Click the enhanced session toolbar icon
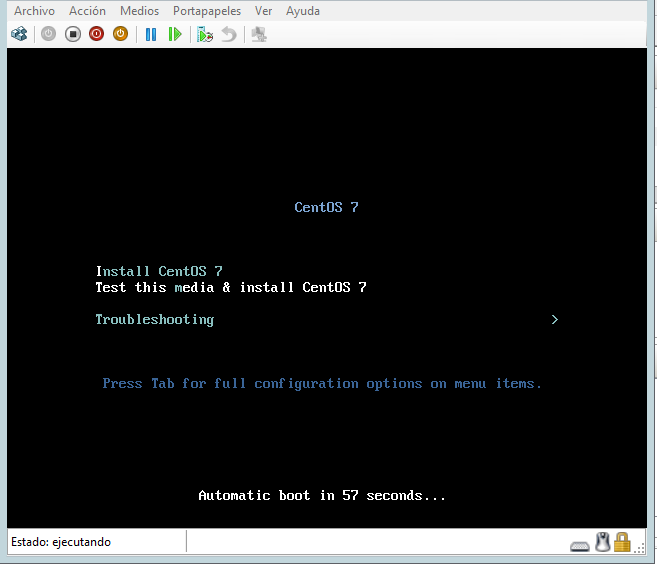This screenshot has width=657, height=564. pyautogui.click(x=259, y=34)
